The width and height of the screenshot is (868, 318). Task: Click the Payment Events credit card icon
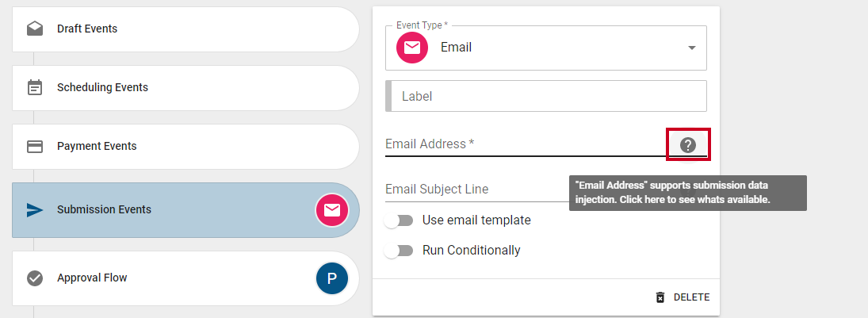(x=35, y=146)
